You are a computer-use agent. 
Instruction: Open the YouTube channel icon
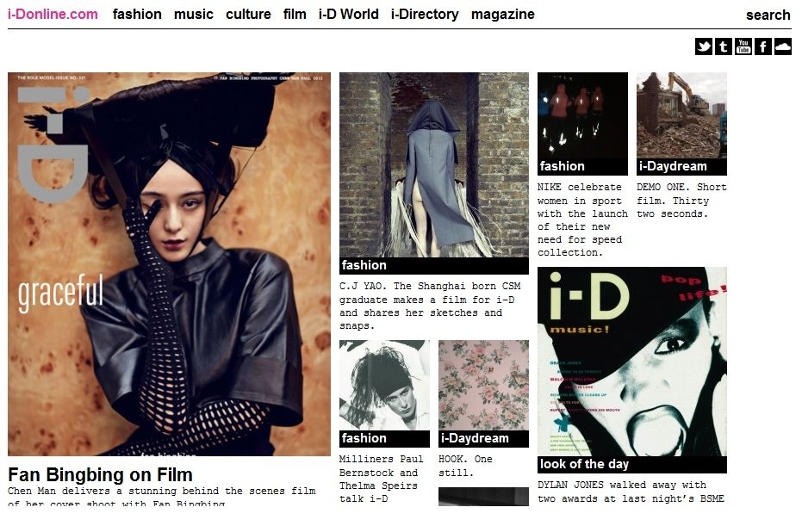pyautogui.click(x=743, y=46)
